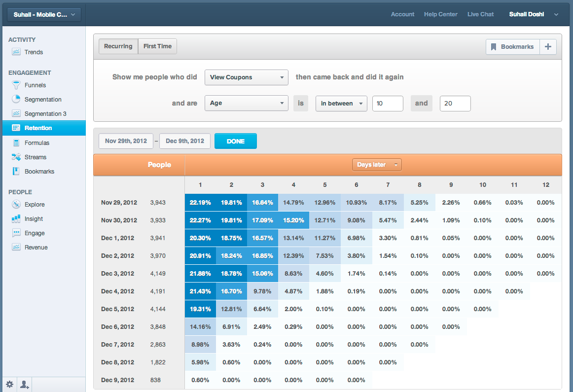Click the Formulas icon in sidebar
The width and height of the screenshot is (573, 392).
tap(16, 143)
